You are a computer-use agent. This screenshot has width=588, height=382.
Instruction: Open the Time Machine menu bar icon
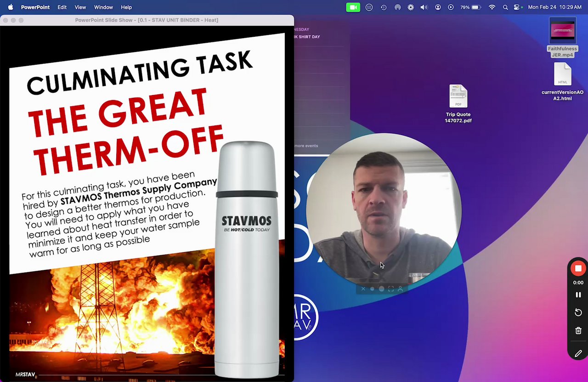point(384,7)
